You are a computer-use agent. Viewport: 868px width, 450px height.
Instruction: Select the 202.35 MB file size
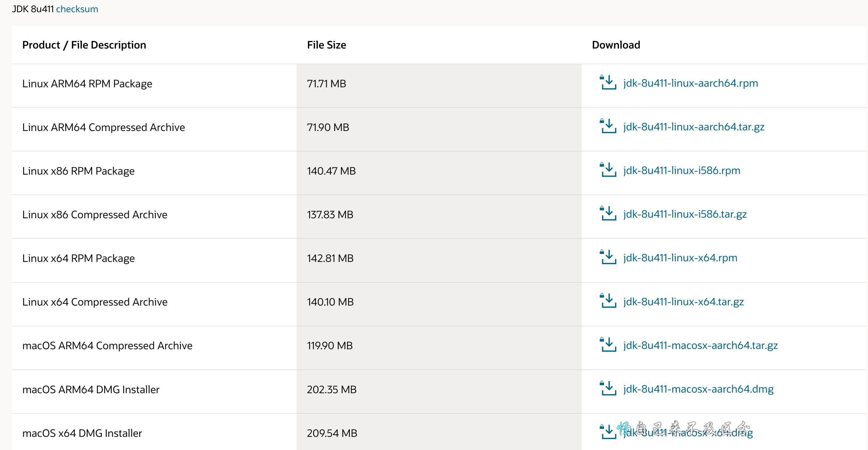331,389
